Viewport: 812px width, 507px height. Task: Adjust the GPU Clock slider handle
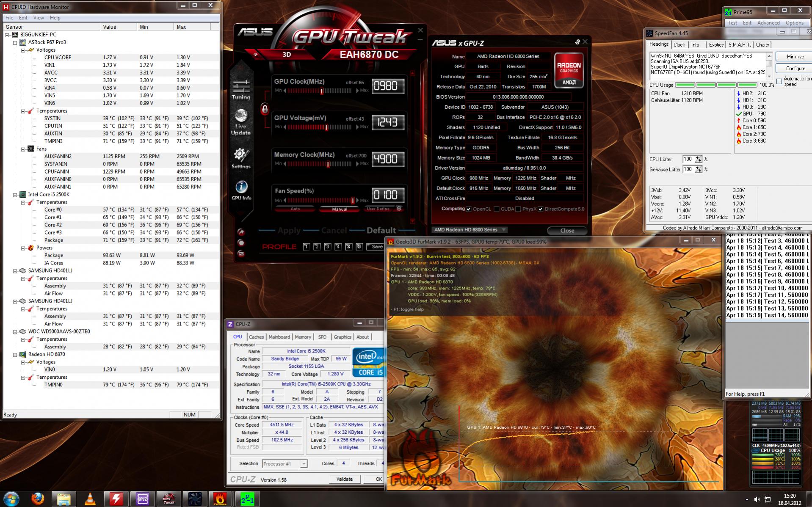click(322, 91)
